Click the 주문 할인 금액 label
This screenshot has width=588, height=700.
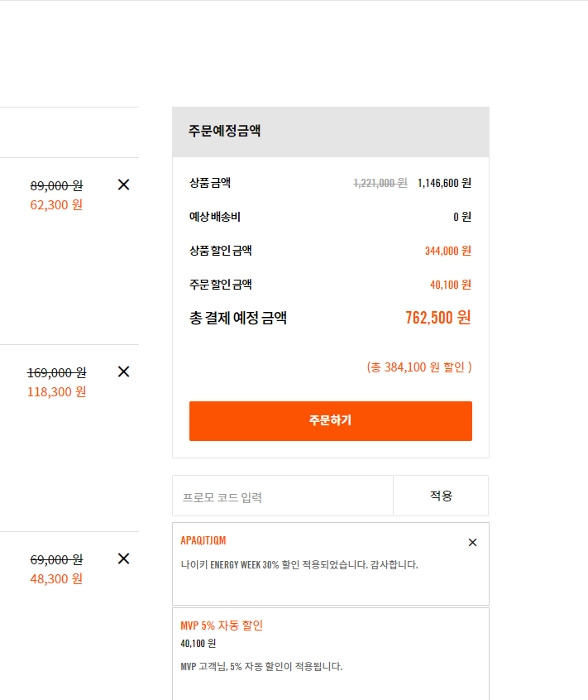point(220,285)
